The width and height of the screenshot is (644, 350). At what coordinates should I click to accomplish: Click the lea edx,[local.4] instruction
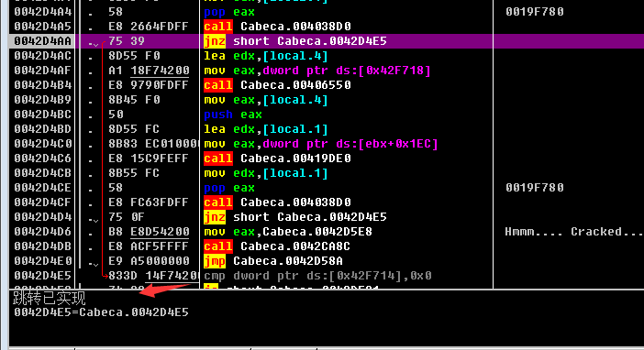tap(266, 56)
